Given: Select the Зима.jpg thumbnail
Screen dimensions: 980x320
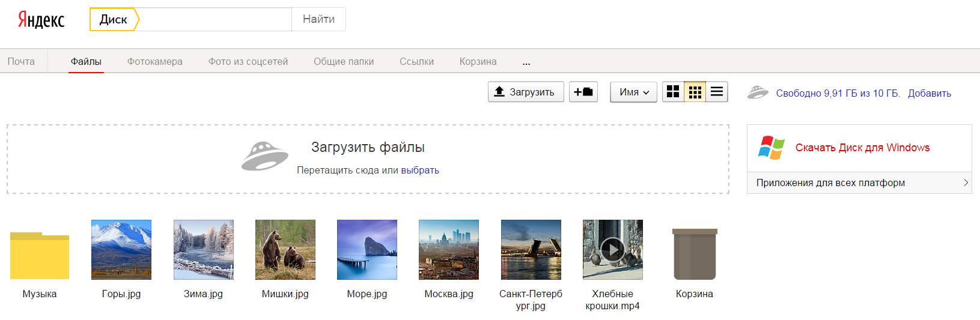Looking at the screenshot, I should coord(204,250).
